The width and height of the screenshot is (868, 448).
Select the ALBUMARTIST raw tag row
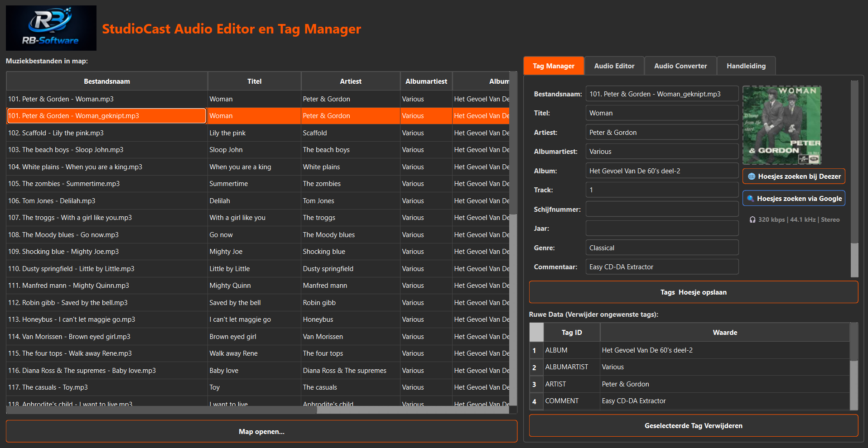tap(690, 367)
